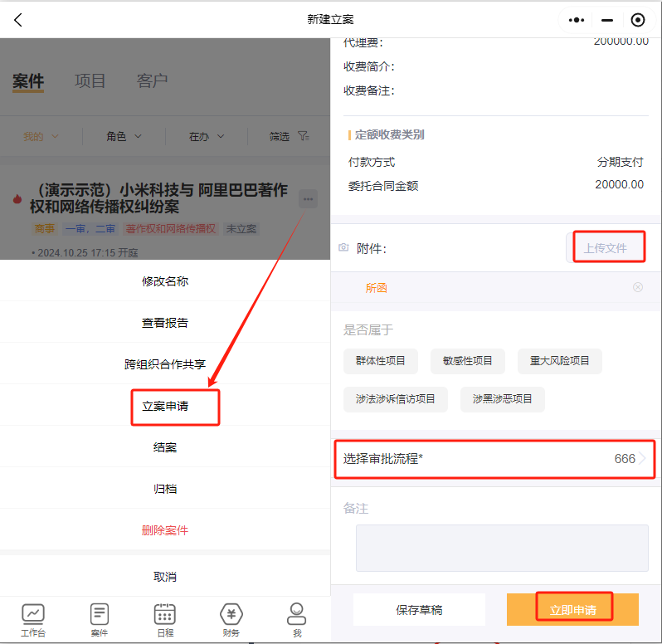Toggle the 重大风险项目 option
This screenshot has height=644, width=662.
coord(559,361)
